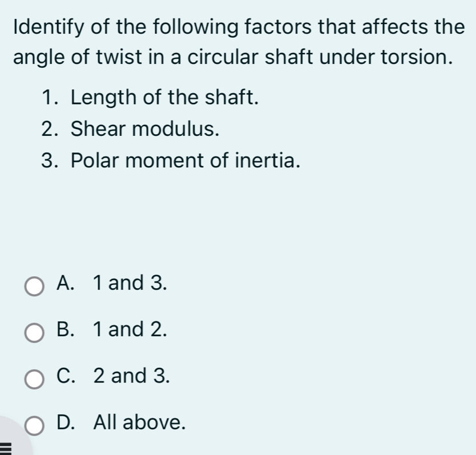Click the letter "A." option label
Screen dimensions: 476x455
[67, 282]
